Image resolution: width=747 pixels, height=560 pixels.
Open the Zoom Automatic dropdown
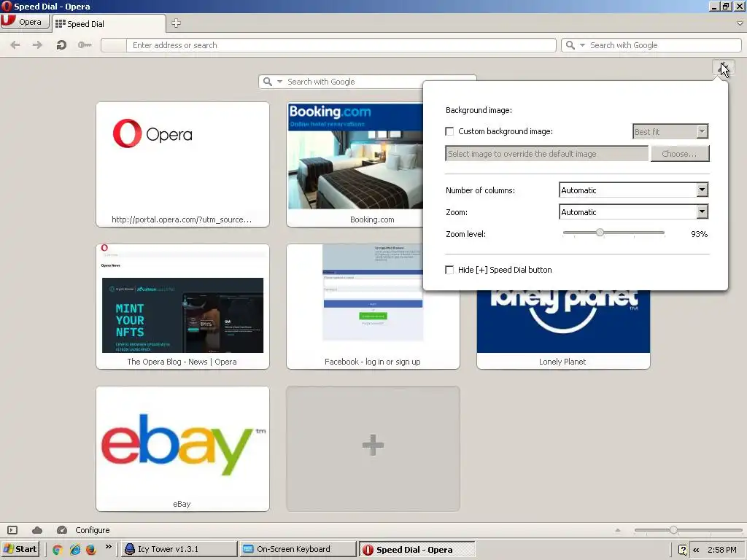coord(633,212)
